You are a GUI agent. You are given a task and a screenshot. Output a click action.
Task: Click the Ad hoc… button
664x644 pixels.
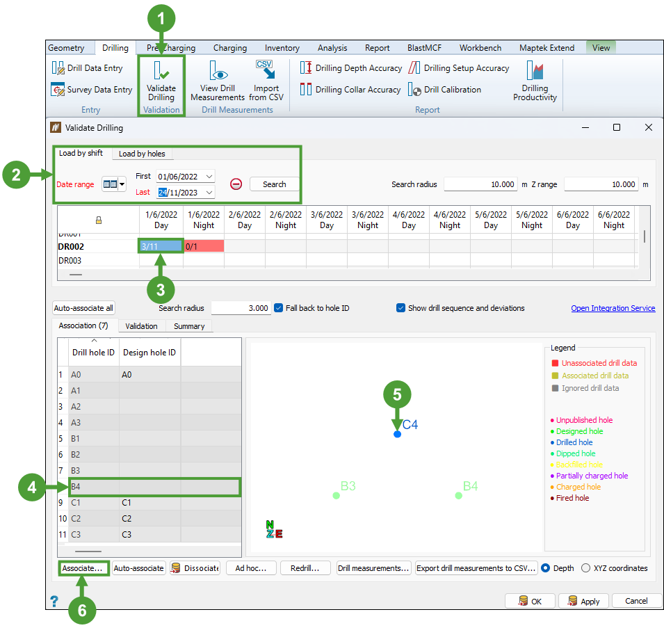[251, 568]
